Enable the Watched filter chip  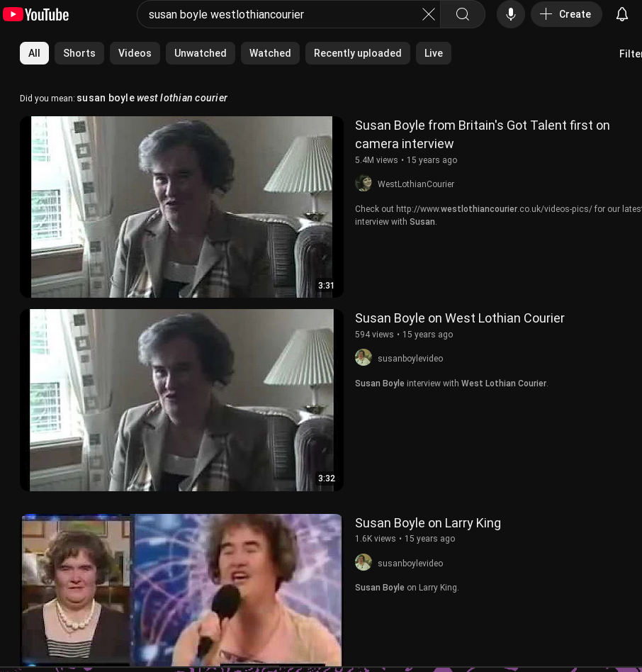270,53
